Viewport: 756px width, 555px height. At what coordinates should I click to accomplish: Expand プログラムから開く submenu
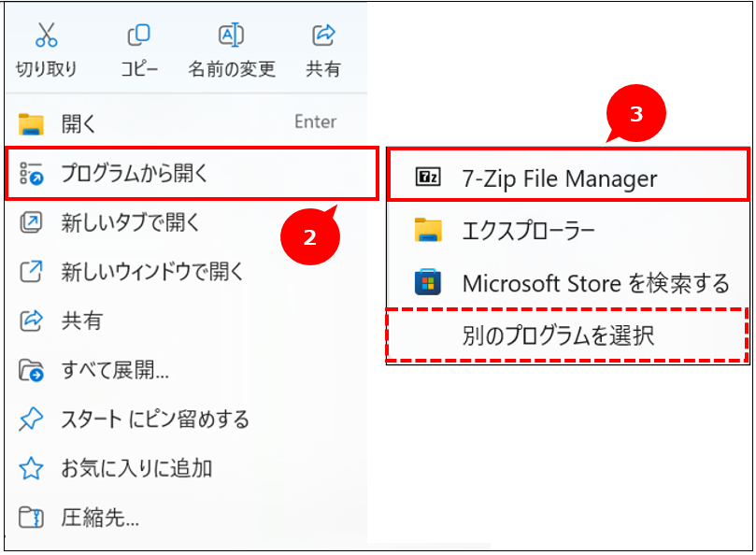coord(192,174)
